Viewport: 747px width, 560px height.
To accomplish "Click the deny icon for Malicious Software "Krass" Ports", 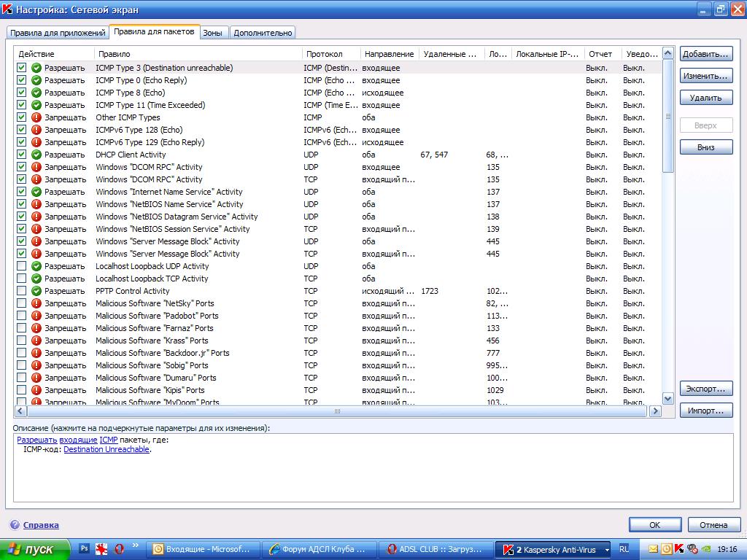I will tap(36, 341).
